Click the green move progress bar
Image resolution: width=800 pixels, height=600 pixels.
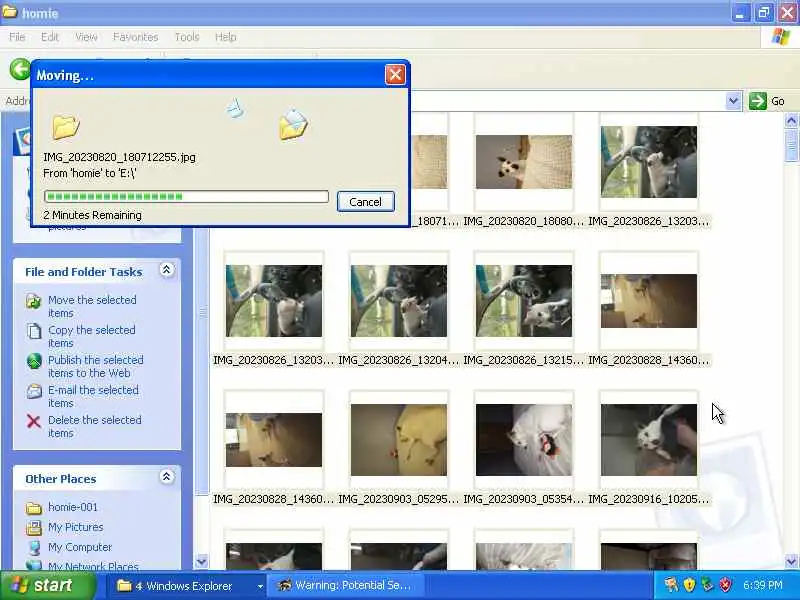[186, 196]
